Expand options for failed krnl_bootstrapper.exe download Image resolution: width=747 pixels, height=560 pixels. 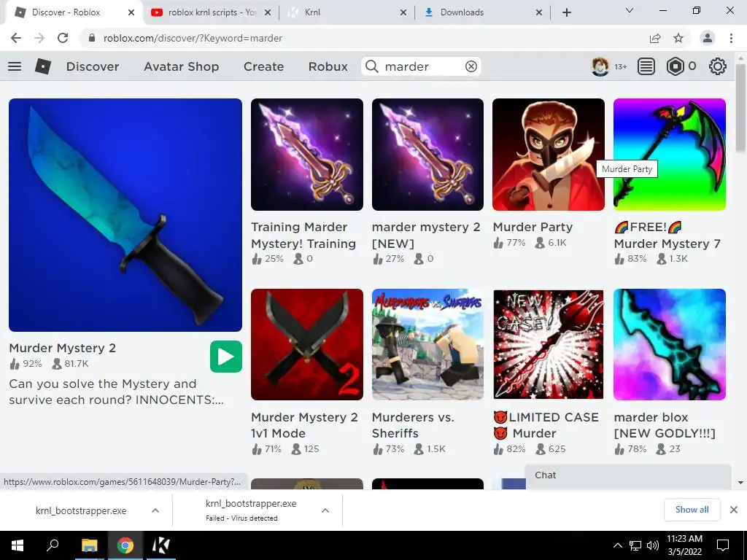(x=325, y=510)
